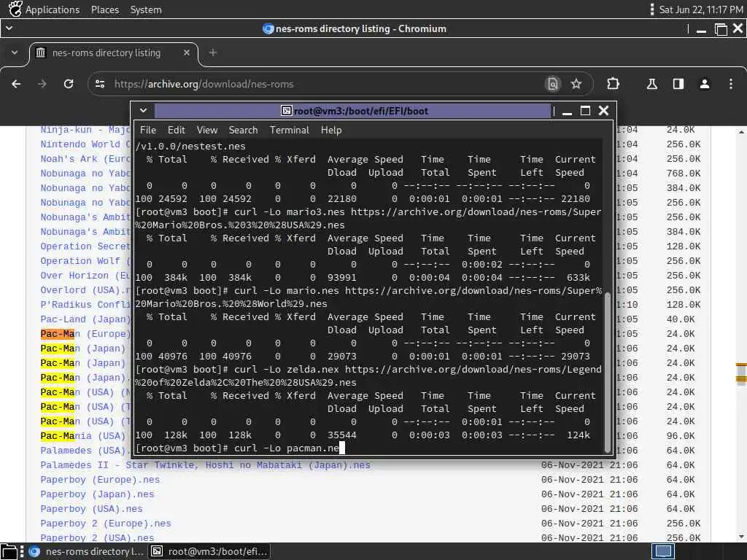Click the 768.0K file size text
Screen dimensions: 747x560
point(683,174)
